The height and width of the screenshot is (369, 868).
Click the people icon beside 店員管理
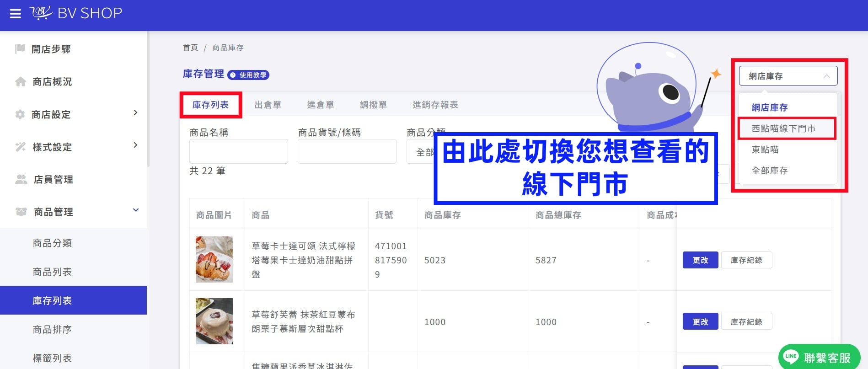pos(21,179)
